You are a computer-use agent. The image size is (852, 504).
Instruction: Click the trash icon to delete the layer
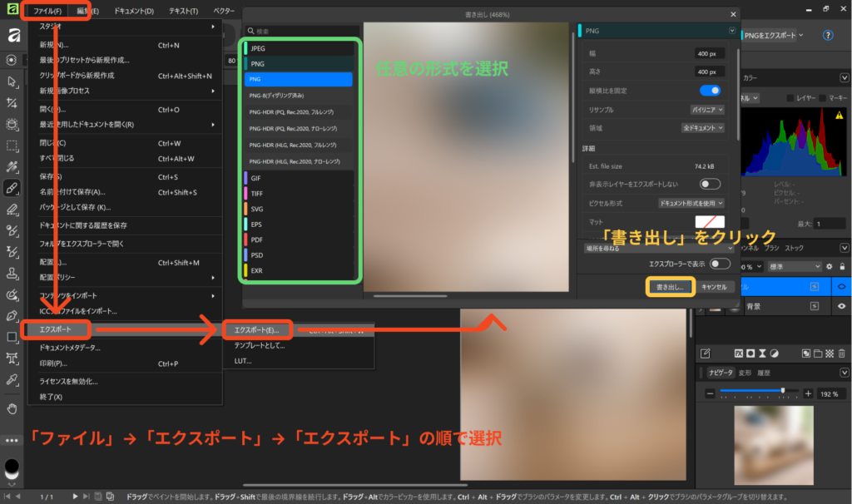click(841, 353)
